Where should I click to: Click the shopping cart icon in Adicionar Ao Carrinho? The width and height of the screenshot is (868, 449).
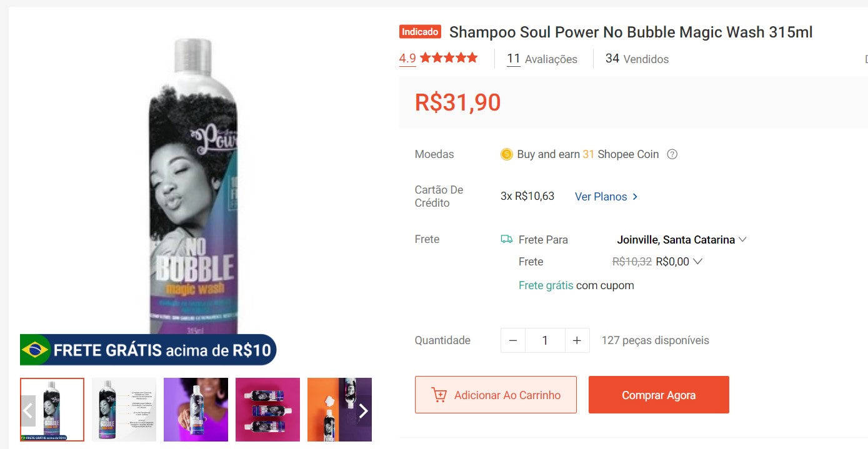tap(439, 395)
